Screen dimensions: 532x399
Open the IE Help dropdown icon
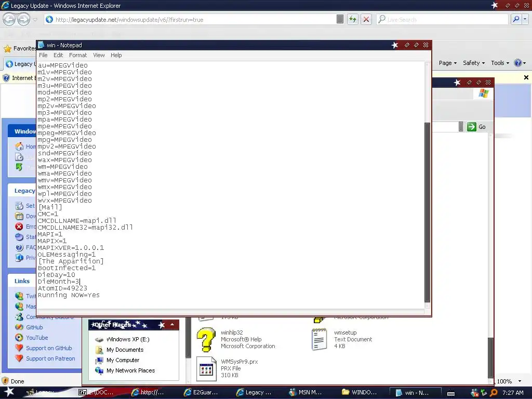click(x=520, y=63)
